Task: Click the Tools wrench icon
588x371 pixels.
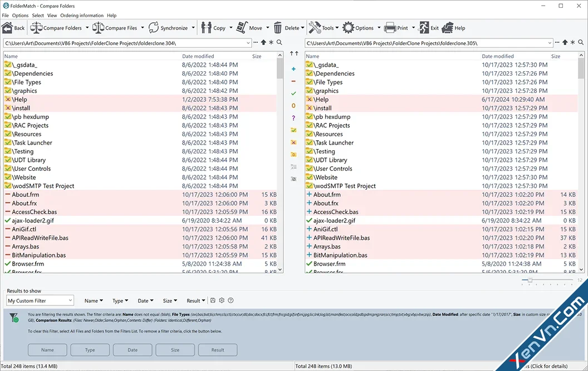Action: 315,28
